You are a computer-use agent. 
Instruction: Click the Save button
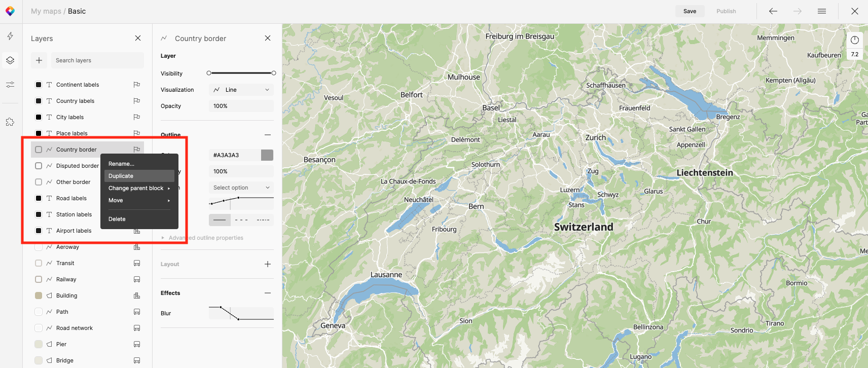pos(690,11)
